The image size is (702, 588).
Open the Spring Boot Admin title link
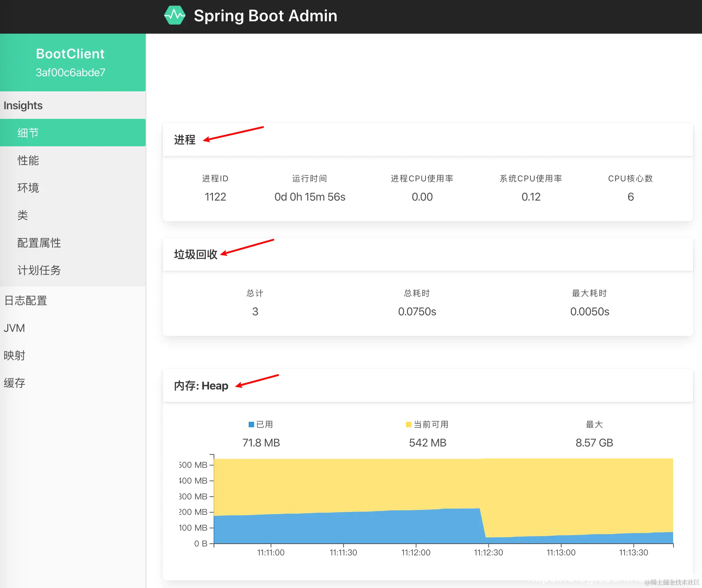pos(265,16)
